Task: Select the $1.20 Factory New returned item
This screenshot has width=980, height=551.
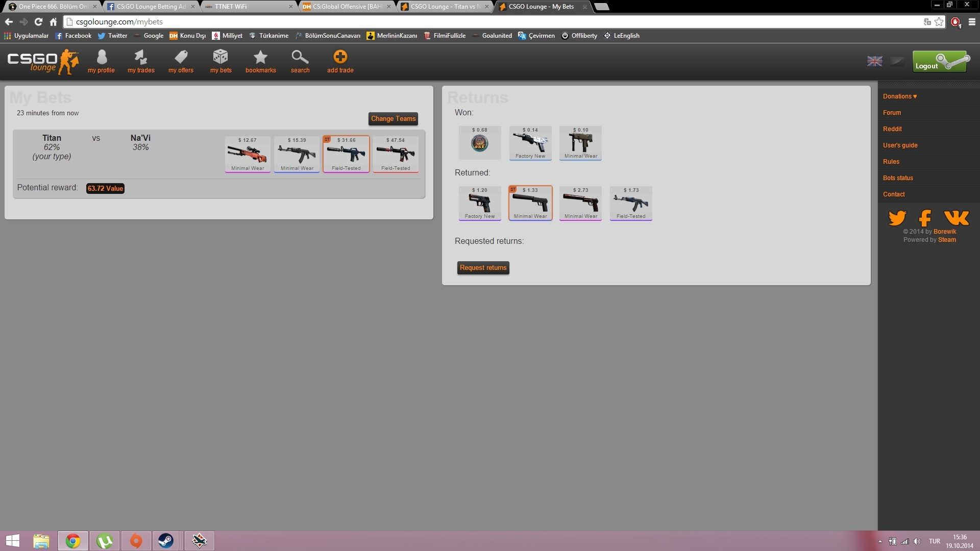Action: (x=480, y=203)
